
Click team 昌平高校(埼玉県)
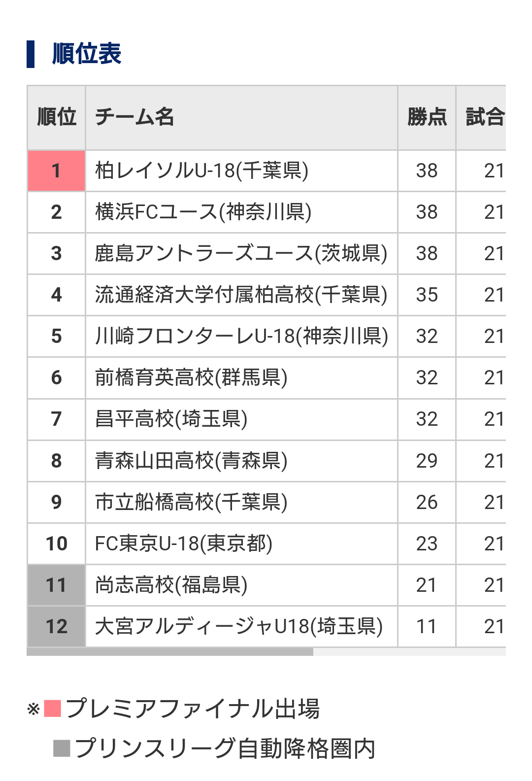point(171,419)
